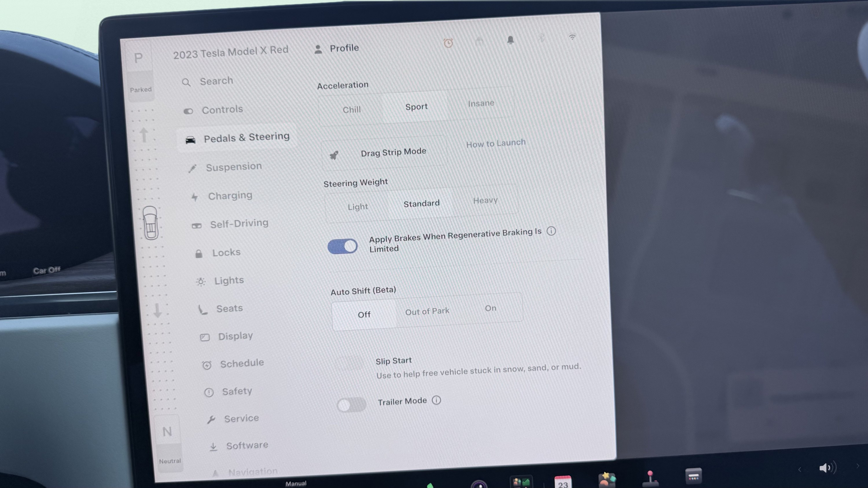Open the Software settings

239,446
